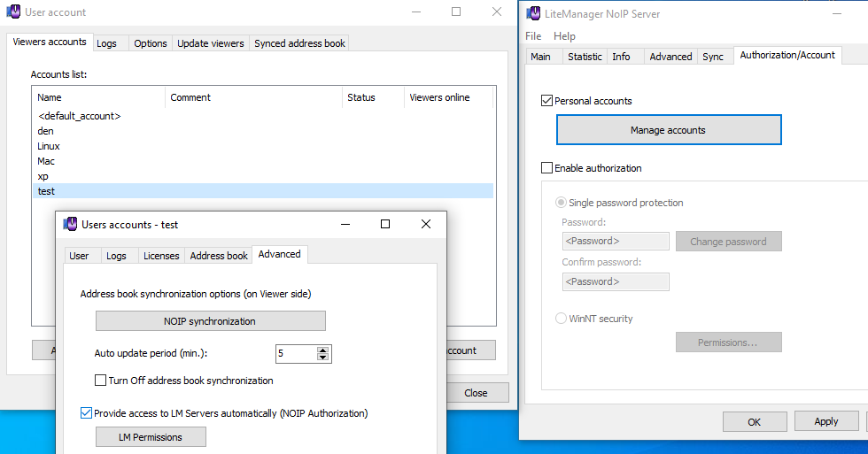Open the File menu in NoIP Server

533,36
